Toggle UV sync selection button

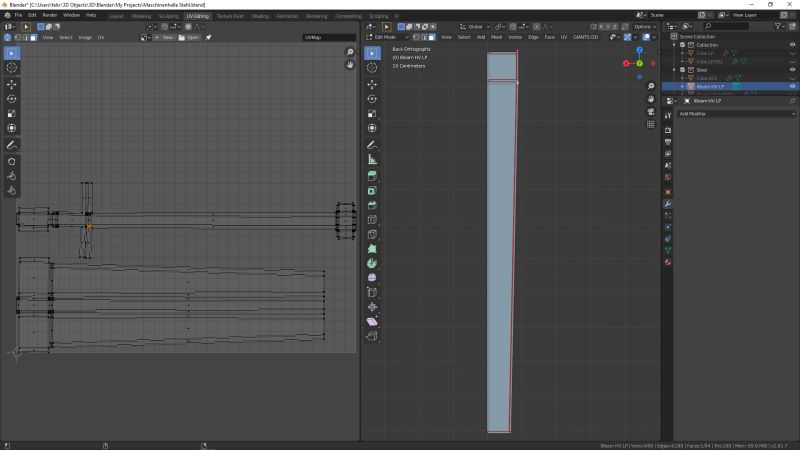click(x=7, y=37)
